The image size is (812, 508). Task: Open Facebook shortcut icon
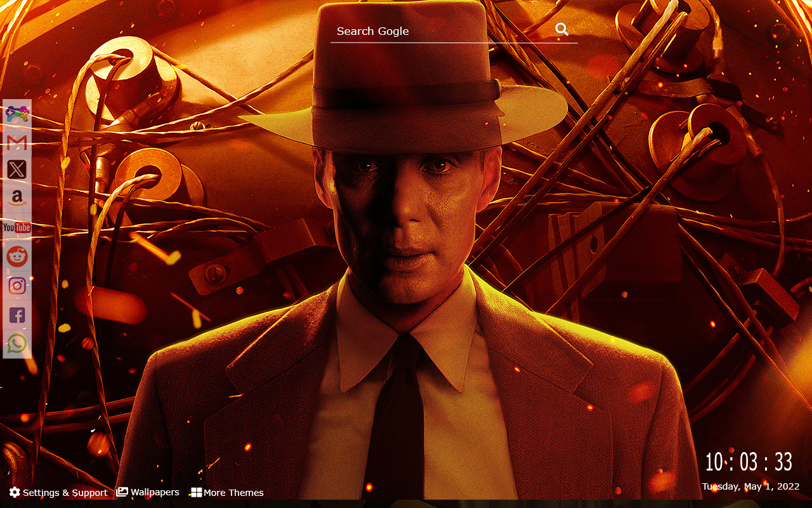tap(16, 314)
